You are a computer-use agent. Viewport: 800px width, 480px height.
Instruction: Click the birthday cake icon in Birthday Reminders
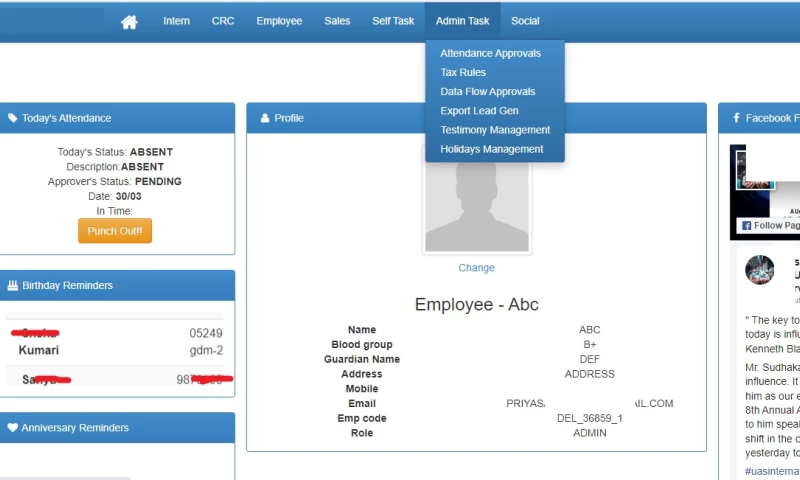pos(13,285)
